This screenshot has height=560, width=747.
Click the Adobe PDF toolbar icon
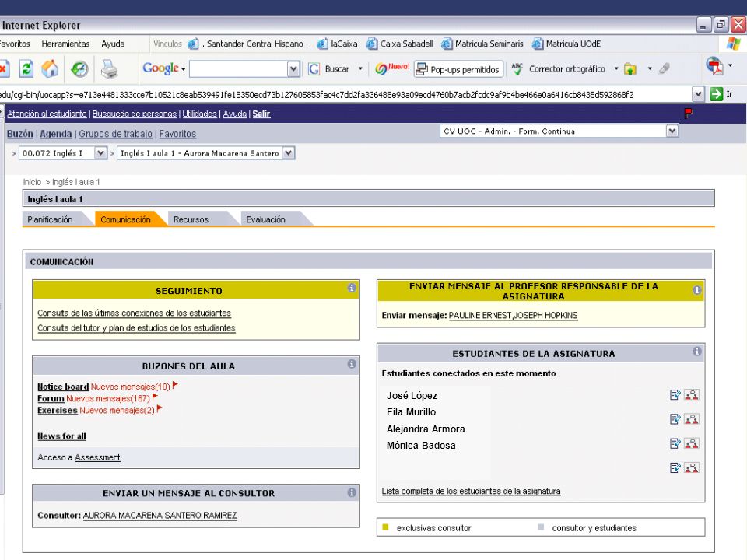click(714, 65)
